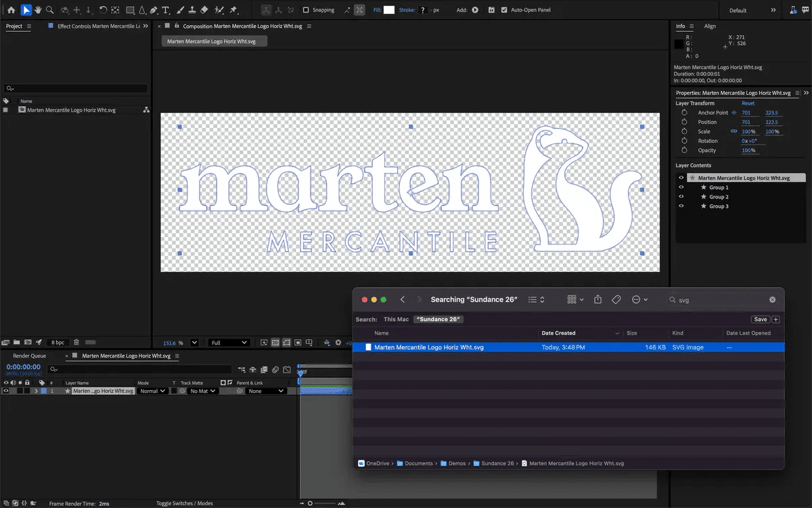
Task: Switch to the Project panel tab
Action: [12, 26]
